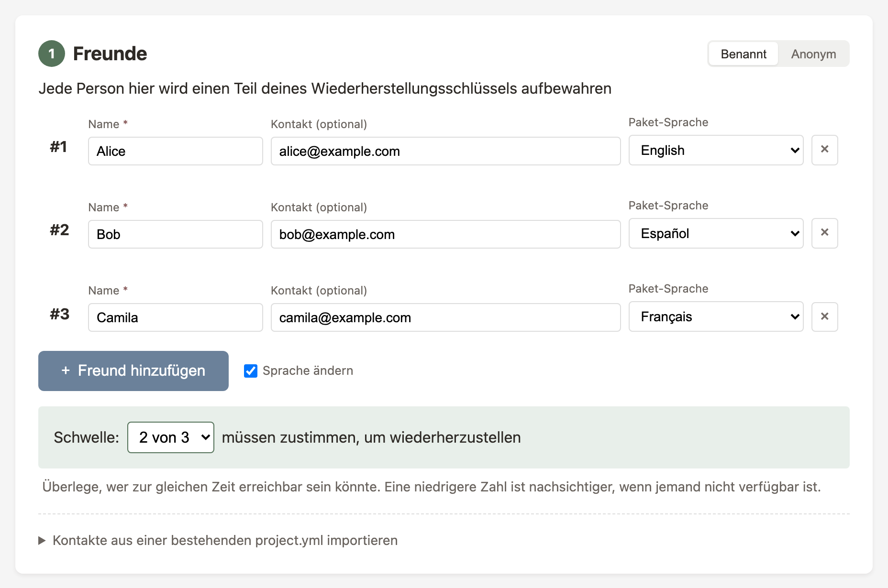
Task: Open Bob's Español language dropdown
Action: click(715, 233)
